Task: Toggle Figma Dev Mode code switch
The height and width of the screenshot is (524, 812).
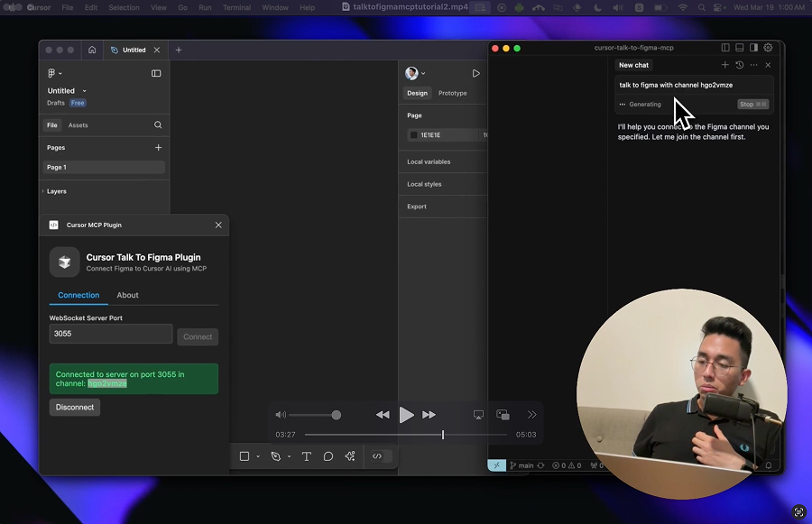Action: coord(377,456)
